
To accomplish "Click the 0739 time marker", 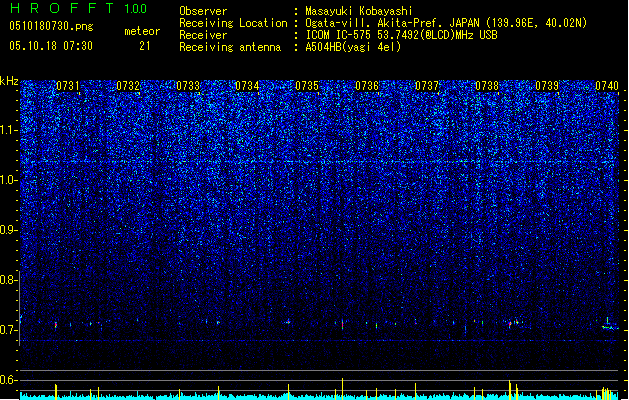I will [x=547, y=86].
